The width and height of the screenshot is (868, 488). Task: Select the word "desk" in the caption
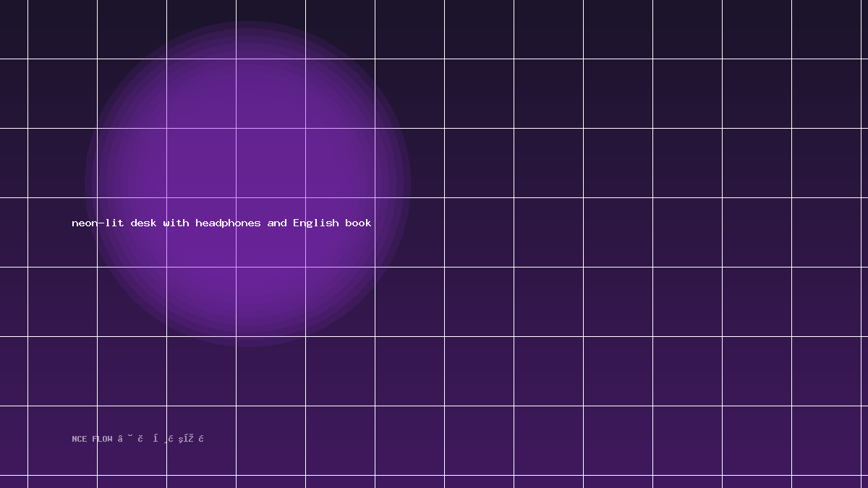[143, 223]
